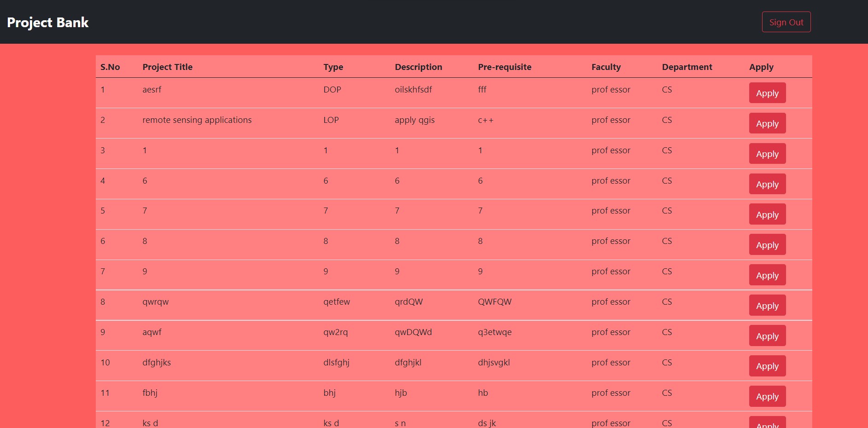Apply to the fbhj project
Screen dimensions: 868x428
click(x=767, y=396)
